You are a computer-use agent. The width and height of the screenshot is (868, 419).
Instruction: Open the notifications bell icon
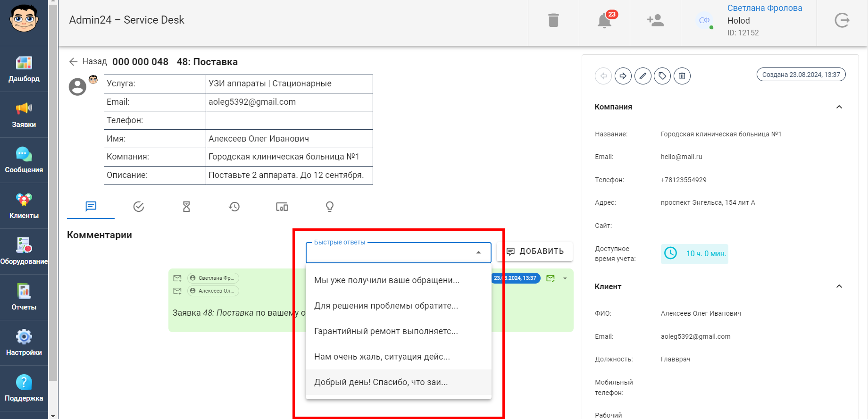tap(604, 21)
